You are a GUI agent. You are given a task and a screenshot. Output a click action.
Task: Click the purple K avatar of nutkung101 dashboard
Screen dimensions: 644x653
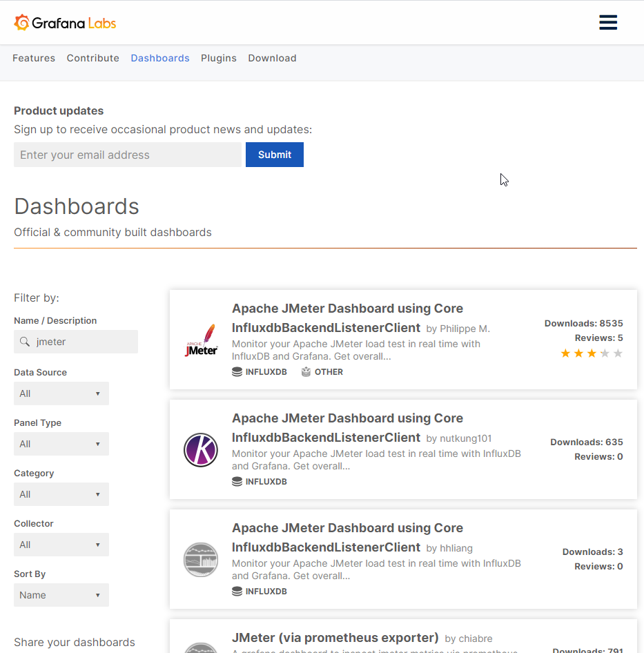click(x=201, y=450)
